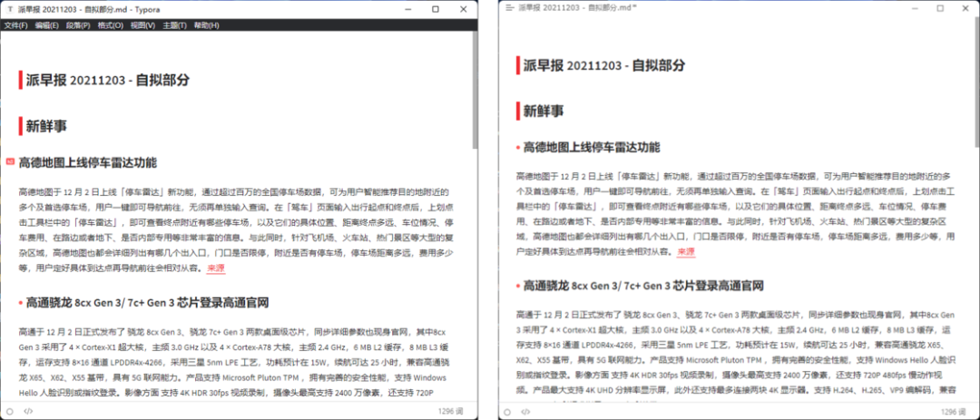Click the '新鲜事' heading in right window
This screenshot has height=420, width=980.
[x=544, y=111]
